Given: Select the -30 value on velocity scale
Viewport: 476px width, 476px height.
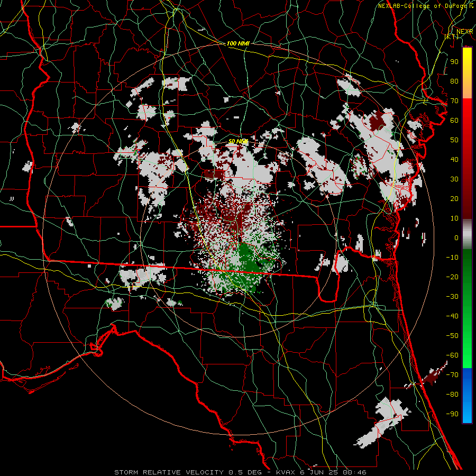Looking at the screenshot, I should click(452, 297).
